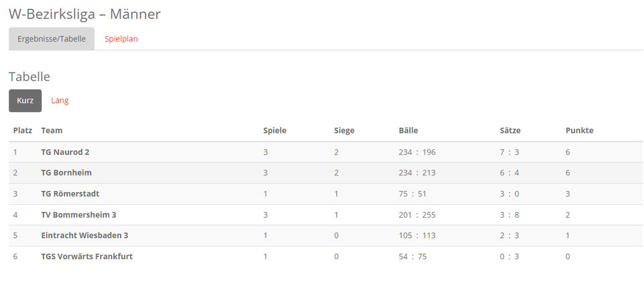The image size is (644, 282).
Task: Click the Spiele column header
Action: click(275, 131)
